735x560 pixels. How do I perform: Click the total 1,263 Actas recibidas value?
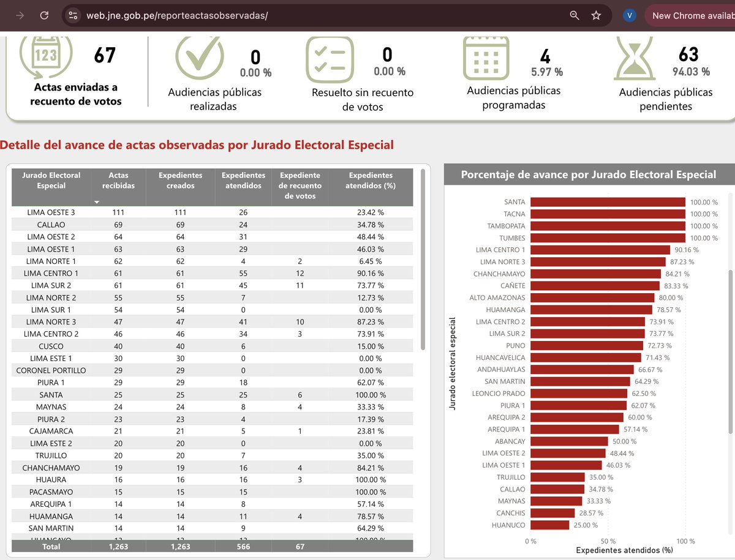(x=118, y=547)
